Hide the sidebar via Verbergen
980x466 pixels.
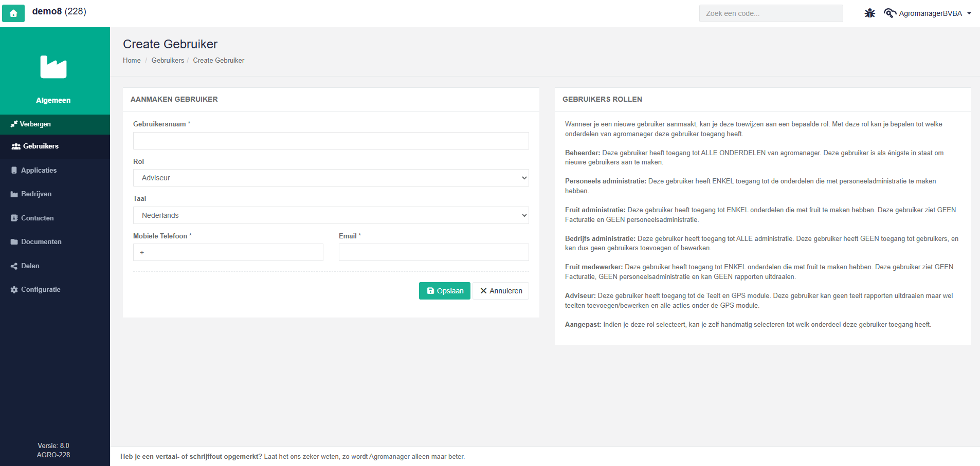click(x=55, y=124)
